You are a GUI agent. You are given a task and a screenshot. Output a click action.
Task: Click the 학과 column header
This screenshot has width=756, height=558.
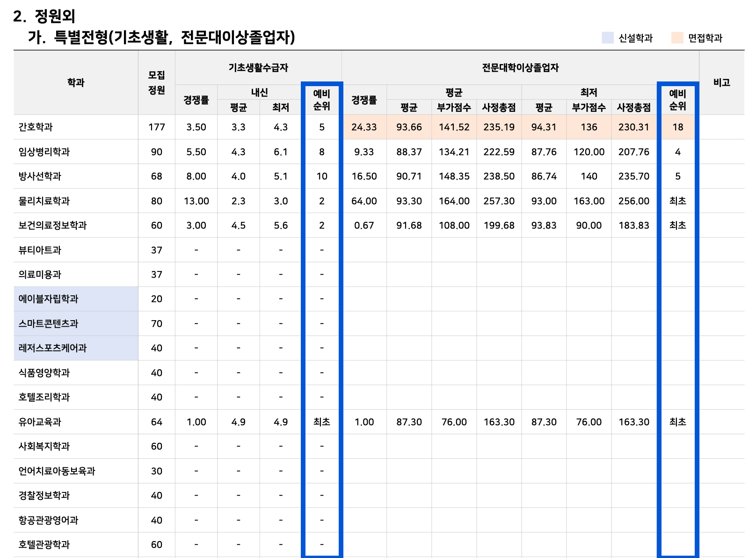tap(75, 82)
